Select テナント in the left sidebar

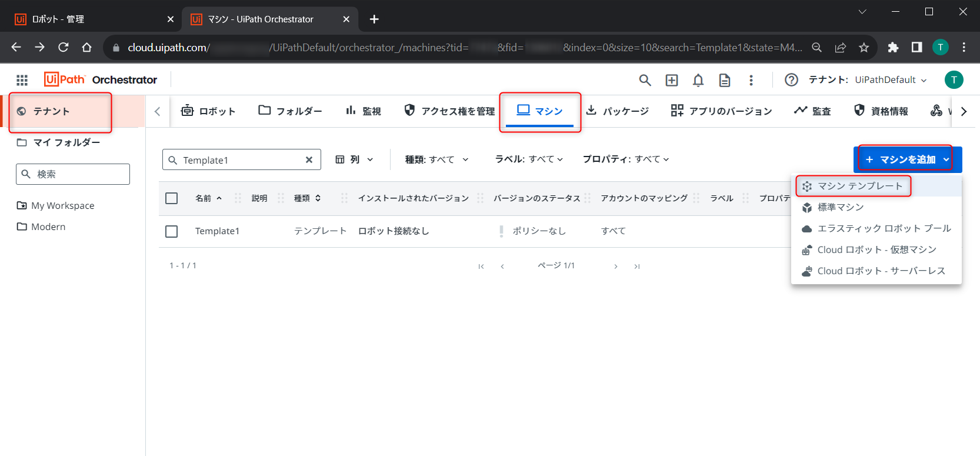tap(72, 111)
